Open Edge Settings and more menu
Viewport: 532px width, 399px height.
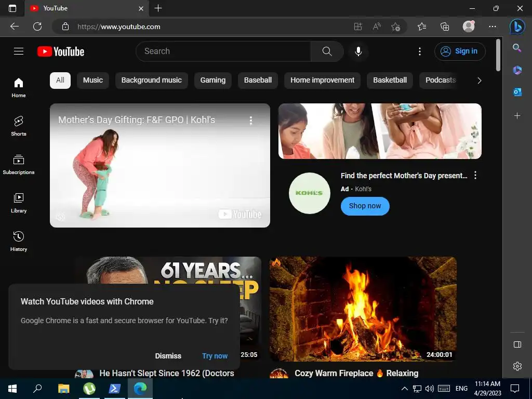(x=493, y=26)
